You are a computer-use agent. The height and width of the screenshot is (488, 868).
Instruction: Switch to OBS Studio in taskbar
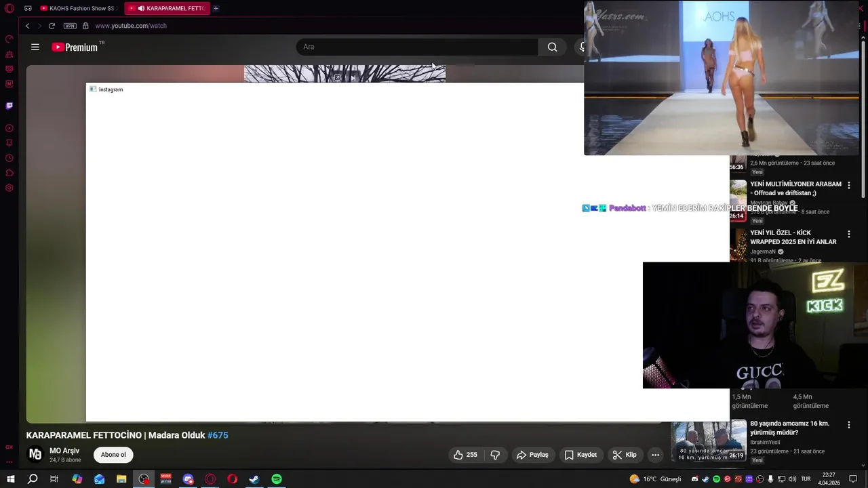point(144,479)
